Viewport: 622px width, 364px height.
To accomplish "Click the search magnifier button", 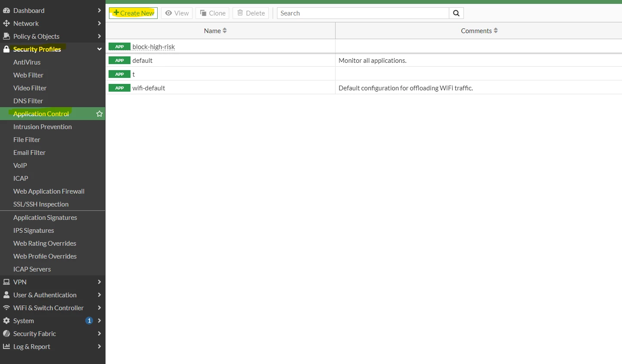I will pyautogui.click(x=456, y=13).
